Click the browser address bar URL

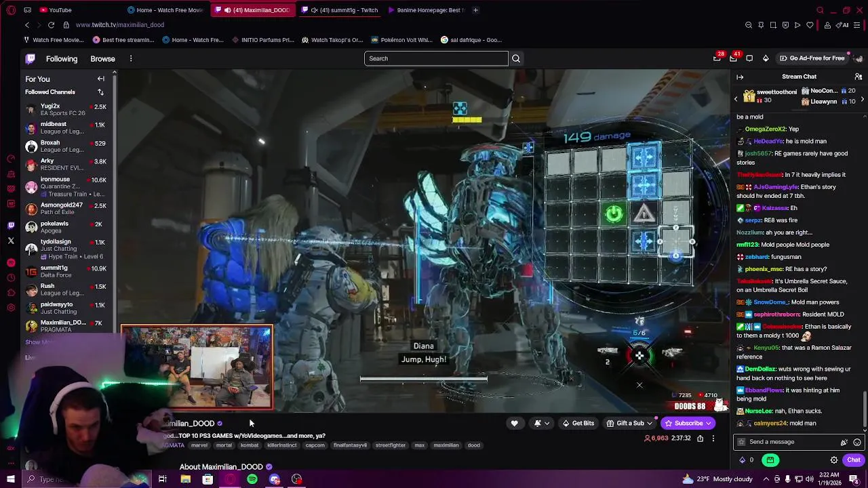pos(120,25)
